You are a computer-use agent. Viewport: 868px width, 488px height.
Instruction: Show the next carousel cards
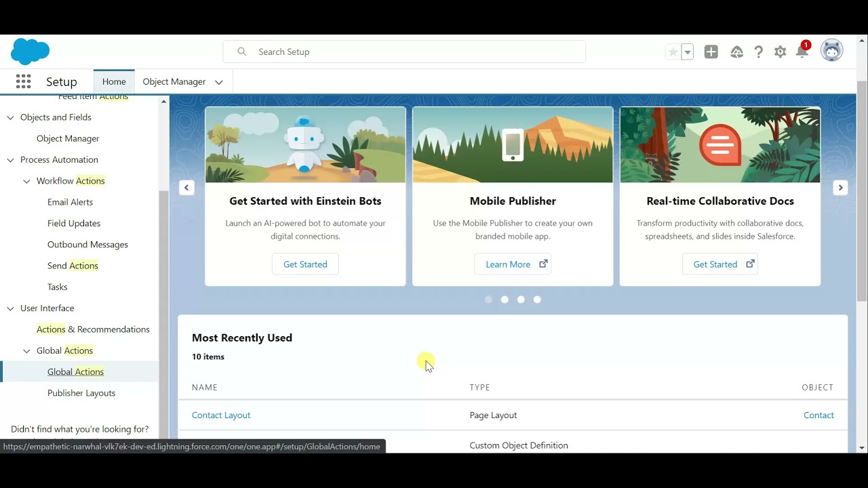pyautogui.click(x=840, y=188)
